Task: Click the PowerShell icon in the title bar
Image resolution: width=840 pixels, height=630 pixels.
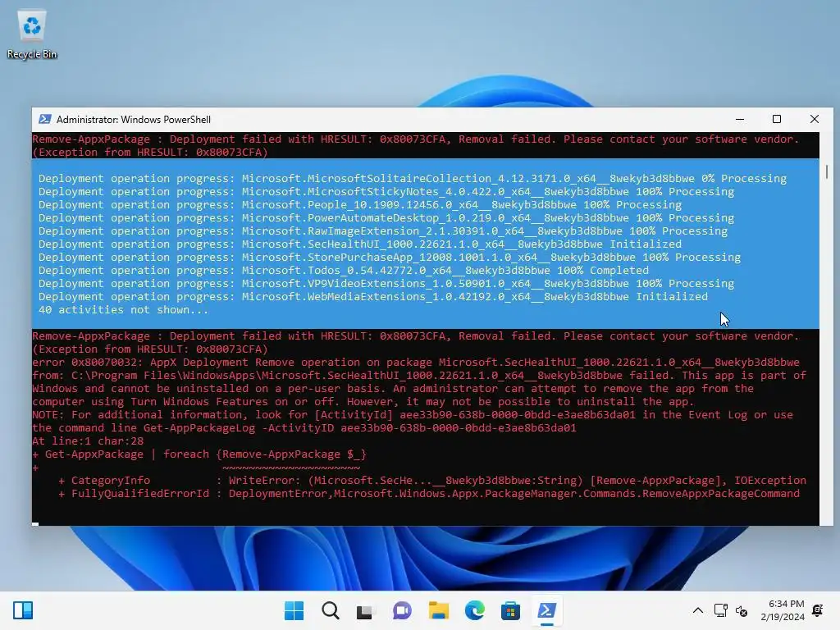Action: click(x=45, y=119)
